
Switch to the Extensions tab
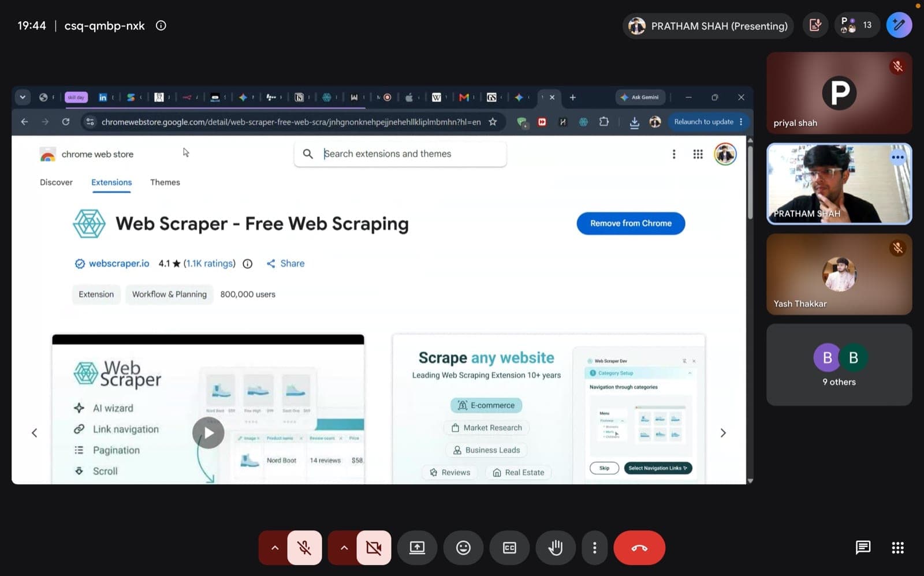click(x=111, y=182)
